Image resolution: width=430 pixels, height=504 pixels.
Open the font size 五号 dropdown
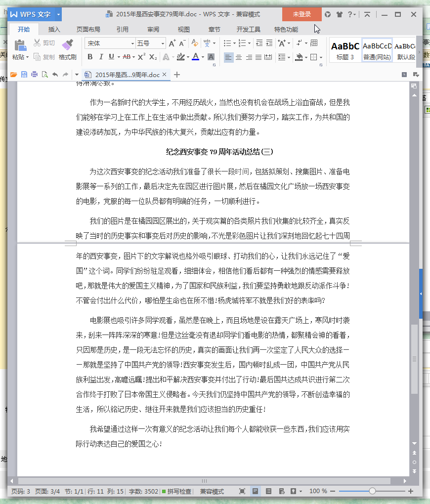[x=163, y=43]
